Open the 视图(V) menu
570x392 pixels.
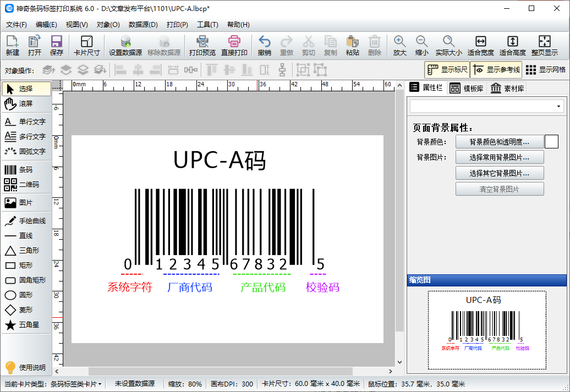click(76, 25)
